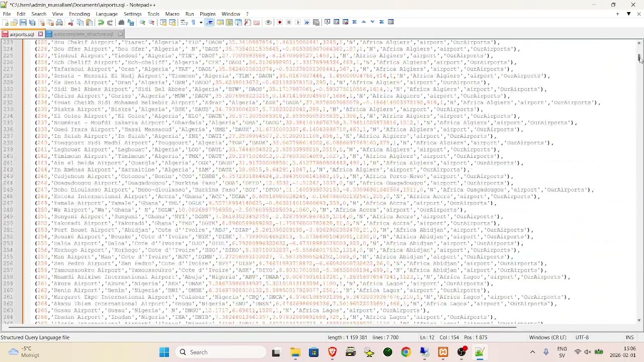The width and height of the screenshot is (644, 362).
Task: Click the Paste toolbar icon
Action: [89, 22]
